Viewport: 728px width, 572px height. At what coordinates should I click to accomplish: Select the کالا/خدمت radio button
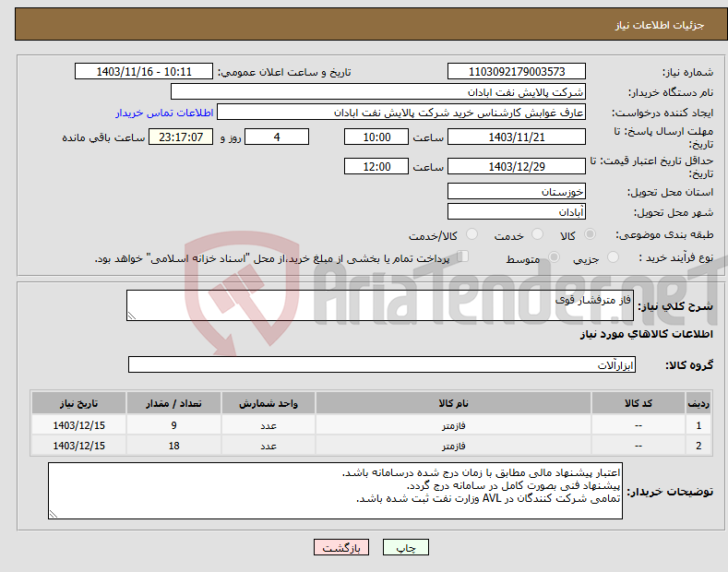click(471, 234)
